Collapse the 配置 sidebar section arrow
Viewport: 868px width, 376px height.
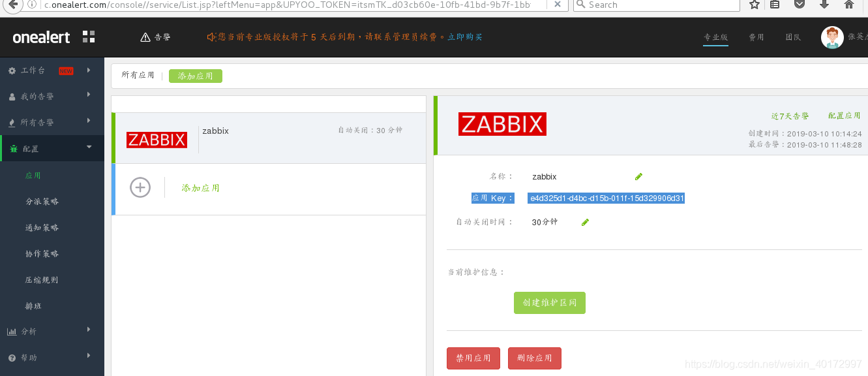pyautogui.click(x=89, y=147)
